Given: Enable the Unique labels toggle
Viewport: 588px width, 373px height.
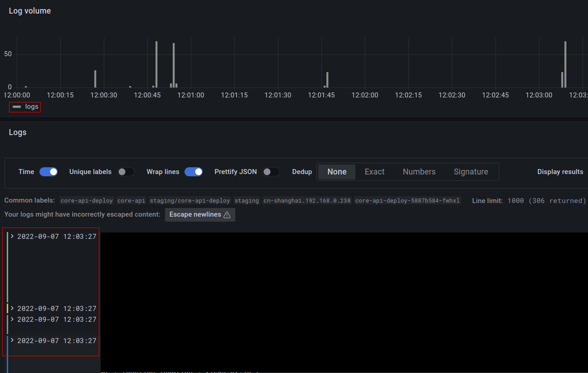Looking at the screenshot, I should [126, 172].
